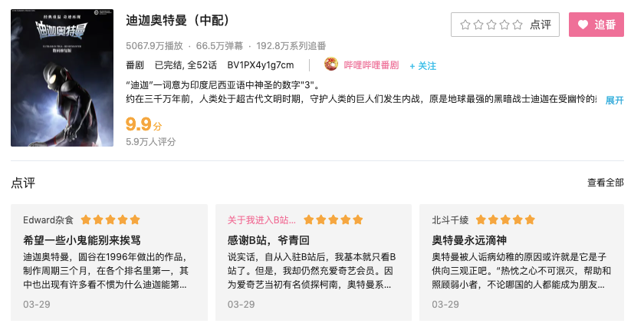Click the third rating star beside 点评

tap(491, 25)
